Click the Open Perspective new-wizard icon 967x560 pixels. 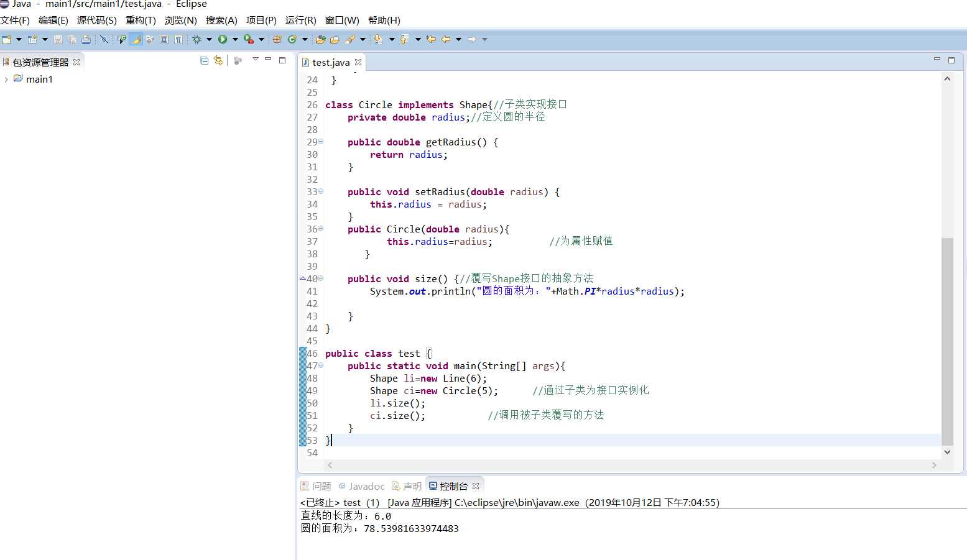32,39
